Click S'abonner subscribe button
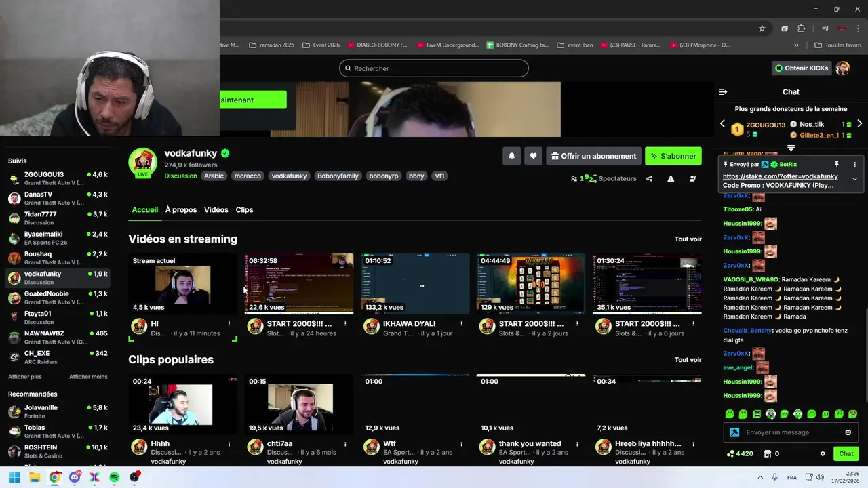This screenshot has width=868, height=488. (x=673, y=156)
